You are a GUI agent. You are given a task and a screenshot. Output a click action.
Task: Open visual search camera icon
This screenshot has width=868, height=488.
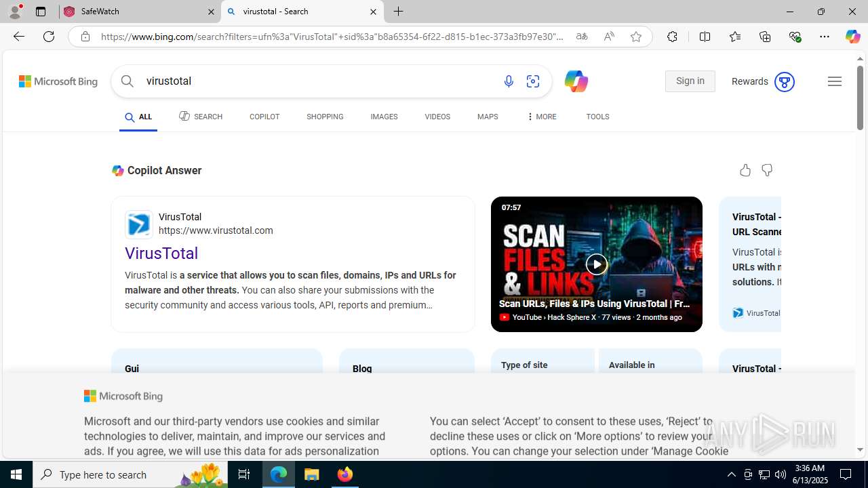(x=533, y=81)
